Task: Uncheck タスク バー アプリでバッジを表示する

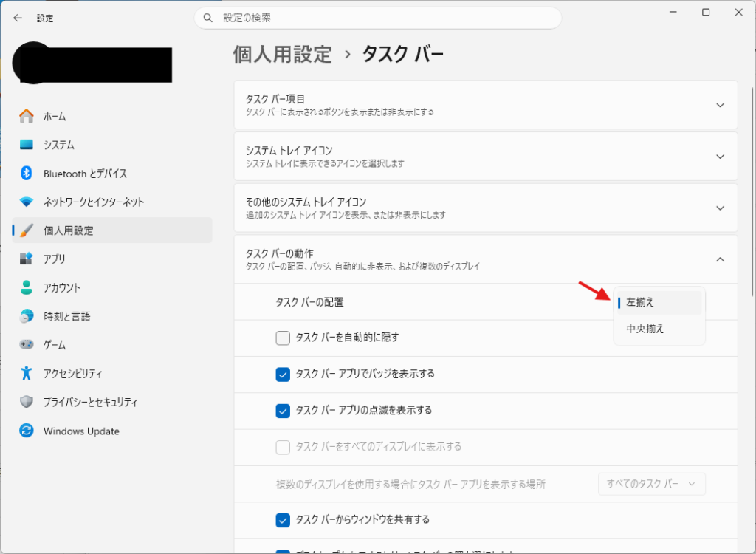Action: (283, 374)
